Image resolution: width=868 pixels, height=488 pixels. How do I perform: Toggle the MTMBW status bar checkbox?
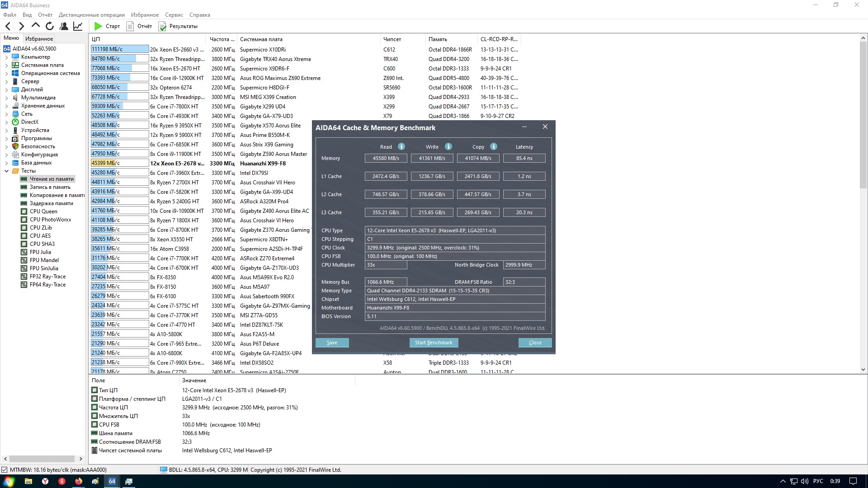[x=5, y=470]
